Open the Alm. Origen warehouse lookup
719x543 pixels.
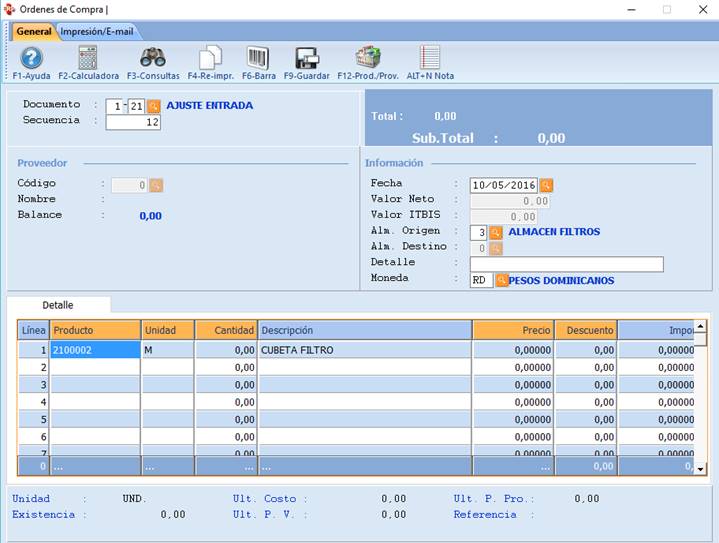[495, 232]
